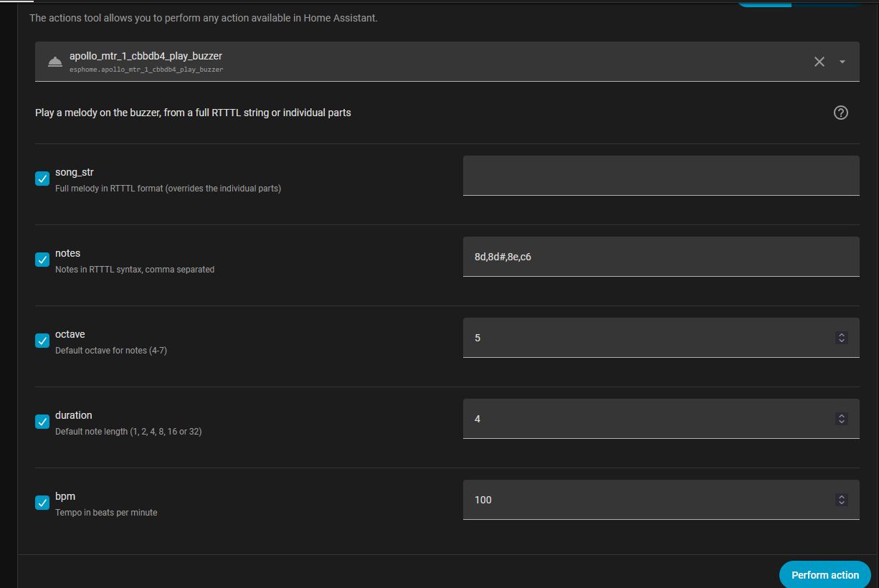The image size is (879, 588).
Task: Toggle the bpm checkbox
Action: point(42,503)
